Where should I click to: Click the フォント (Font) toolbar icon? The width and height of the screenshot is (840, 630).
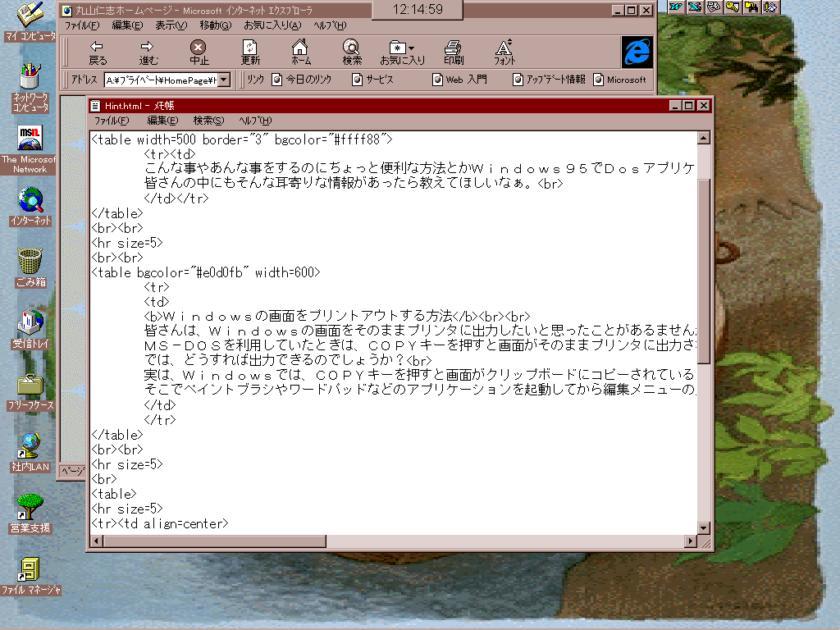coord(504,52)
